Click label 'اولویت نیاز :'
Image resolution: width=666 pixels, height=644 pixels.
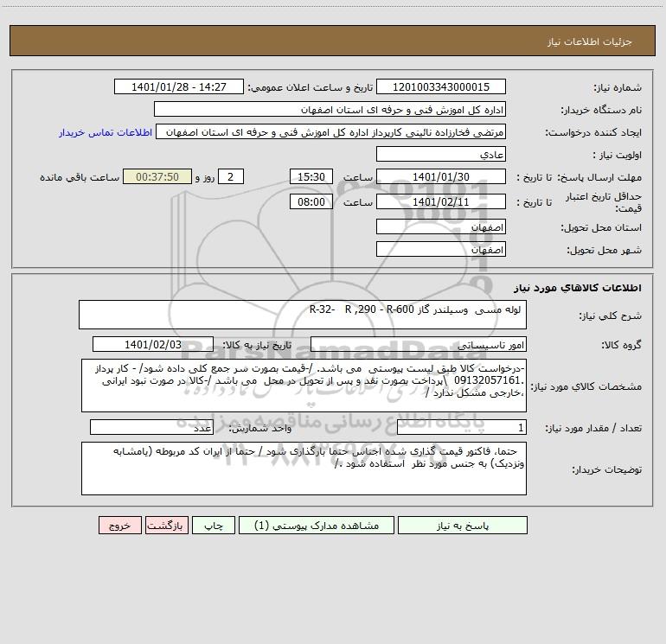point(618,156)
